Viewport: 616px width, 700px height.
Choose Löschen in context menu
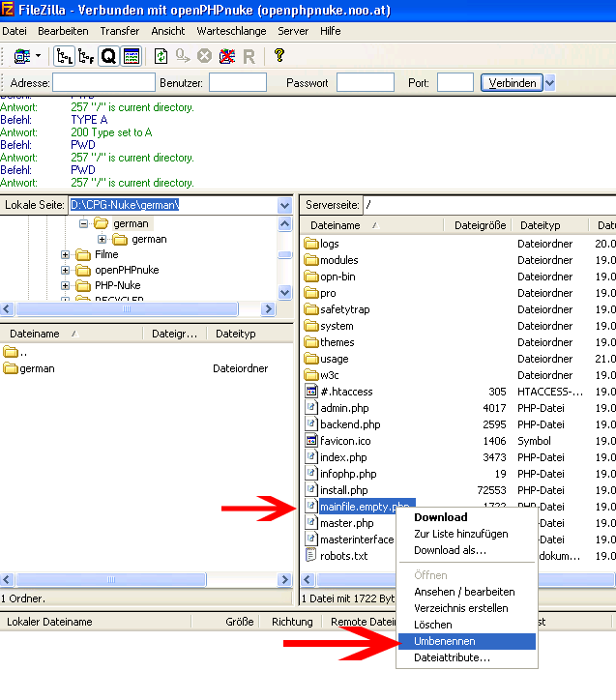466,625
